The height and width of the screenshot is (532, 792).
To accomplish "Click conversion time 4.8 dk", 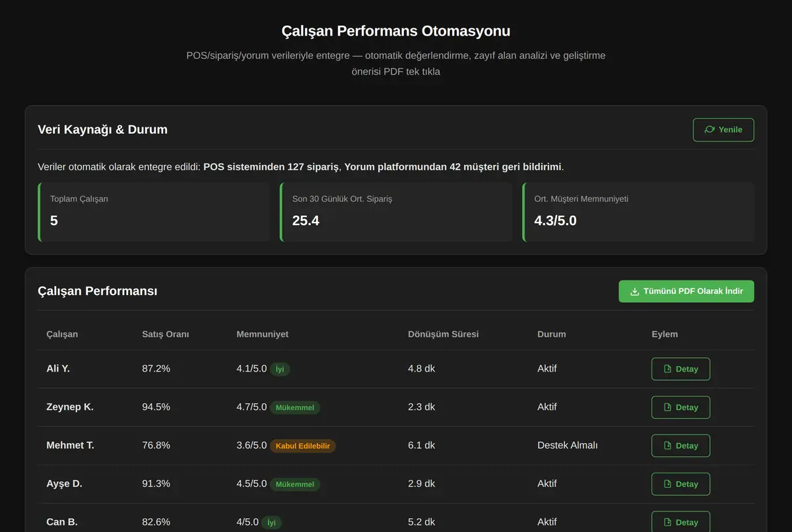I will (x=422, y=368).
